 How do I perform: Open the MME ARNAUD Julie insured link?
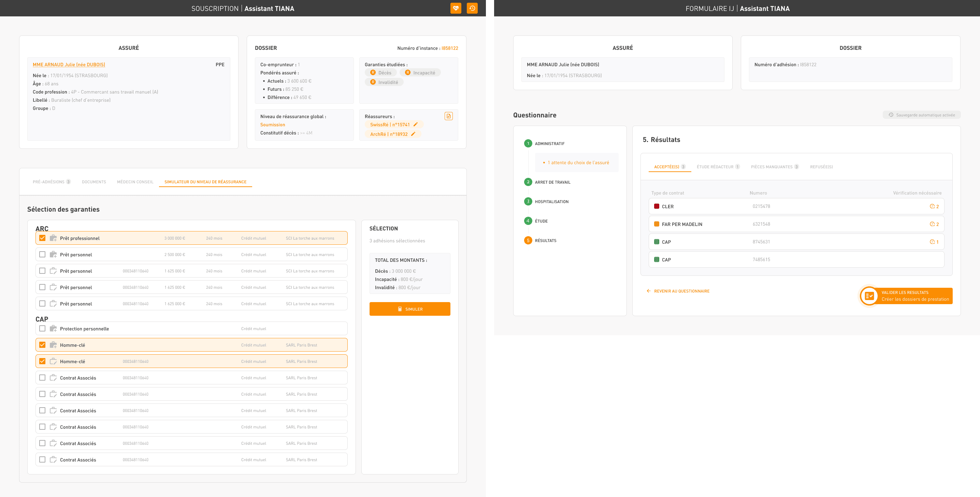tap(69, 65)
